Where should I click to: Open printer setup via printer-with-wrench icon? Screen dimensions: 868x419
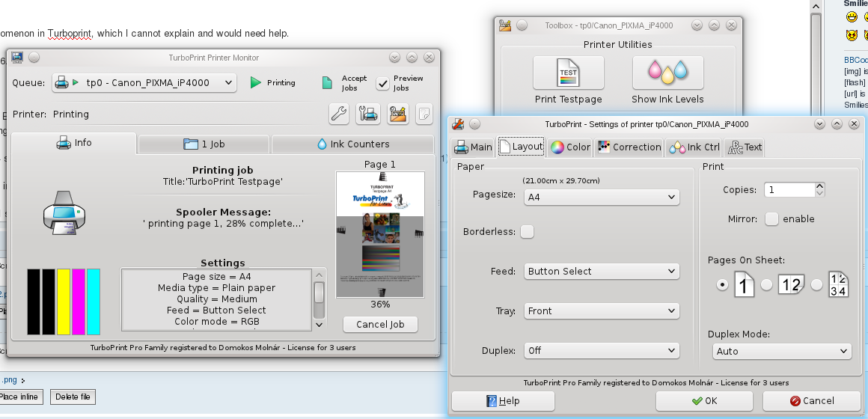(367, 114)
